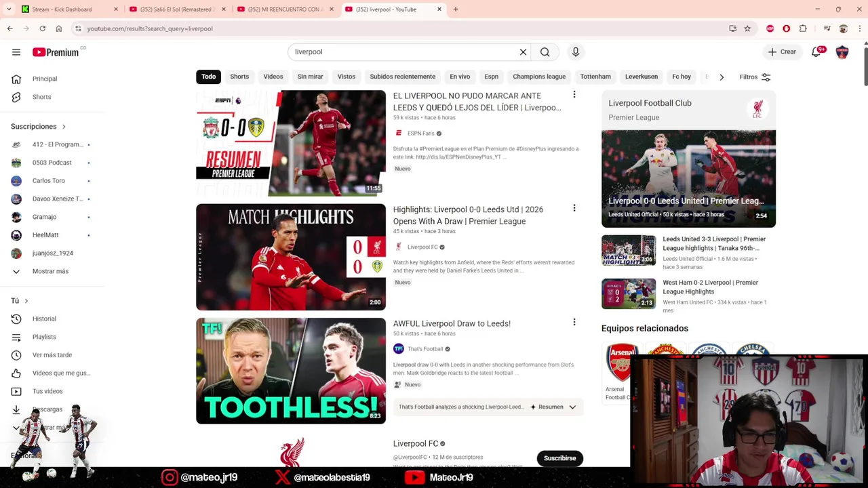The height and width of the screenshot is (488, 868).
Task: Open options for AWFUL Liverpool Draw video
Action: click(x=574, y=323)
